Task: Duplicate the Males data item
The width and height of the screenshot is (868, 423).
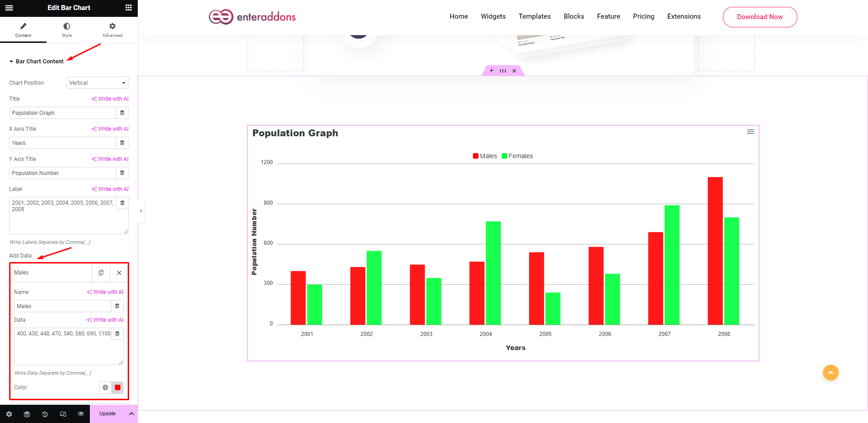Action: coord(101,273)
